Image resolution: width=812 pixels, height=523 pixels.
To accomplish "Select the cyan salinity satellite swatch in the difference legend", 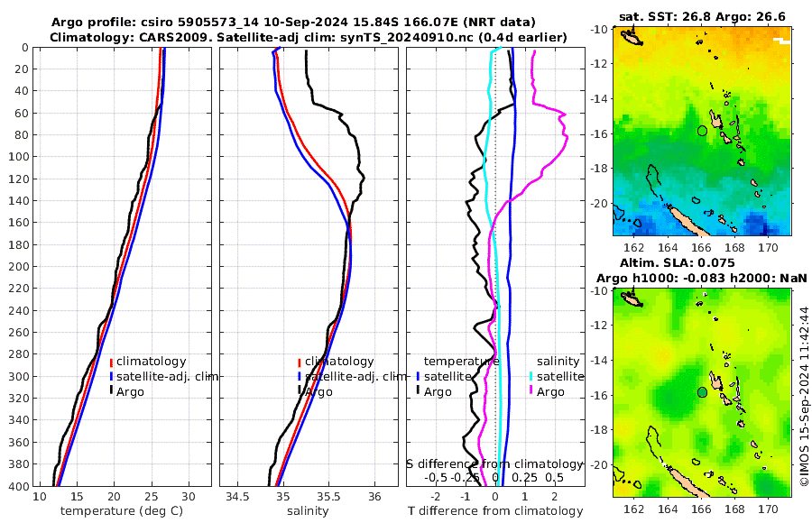I will point(531,376).
